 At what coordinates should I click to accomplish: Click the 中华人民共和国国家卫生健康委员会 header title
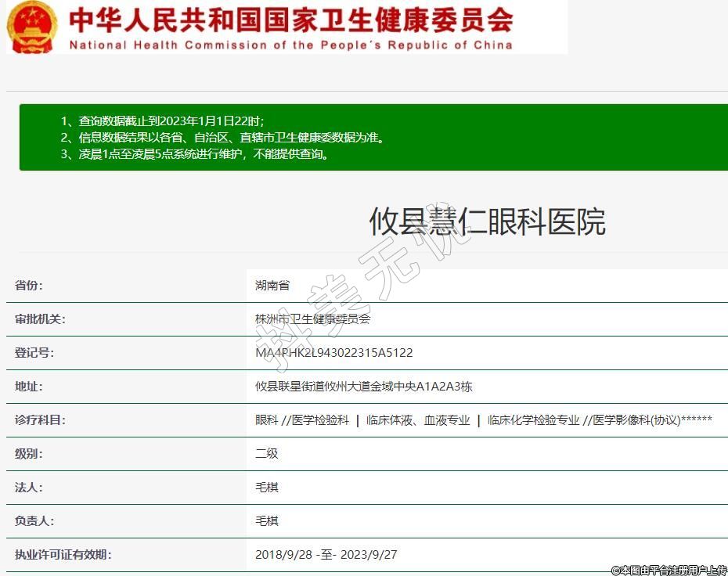pyautogui.click(x=290, y=20)
